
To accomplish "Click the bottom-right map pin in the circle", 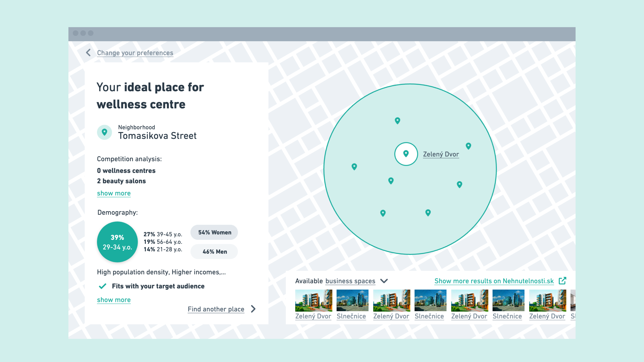I will click(x=428, y=213).
